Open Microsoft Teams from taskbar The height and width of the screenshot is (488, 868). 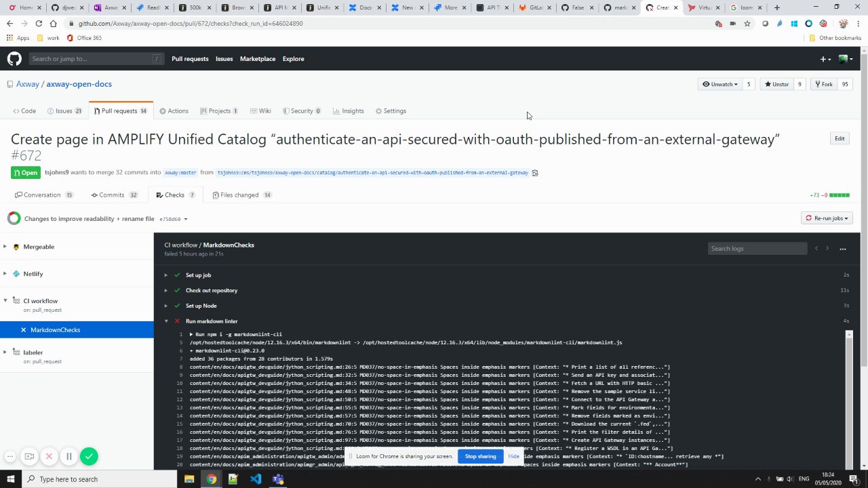click(278, 479)
